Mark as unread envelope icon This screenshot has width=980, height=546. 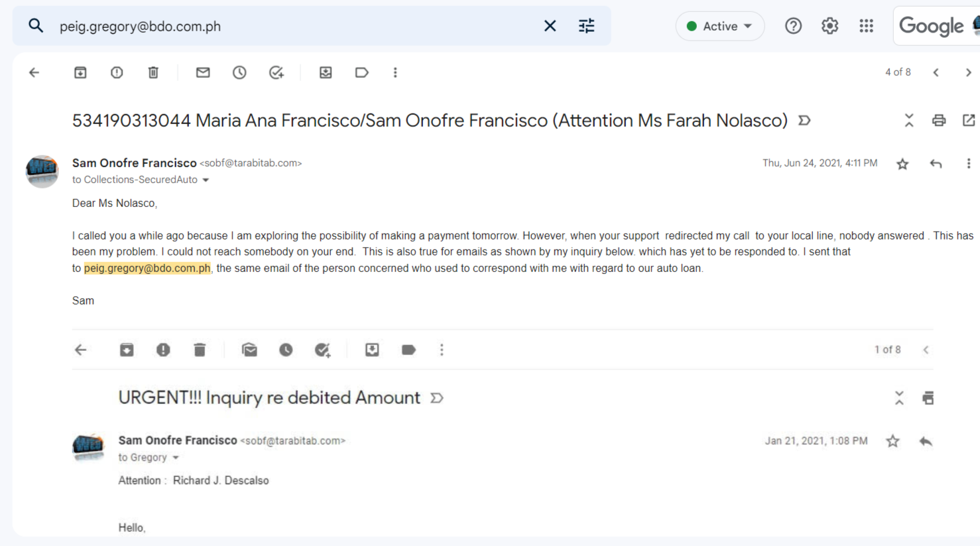click(x=203, y=72)
